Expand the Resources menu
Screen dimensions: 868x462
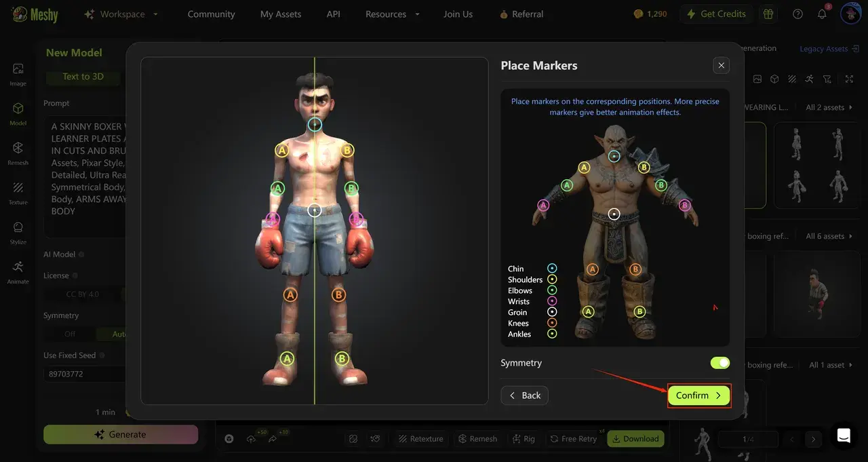[x=393, y=14]
